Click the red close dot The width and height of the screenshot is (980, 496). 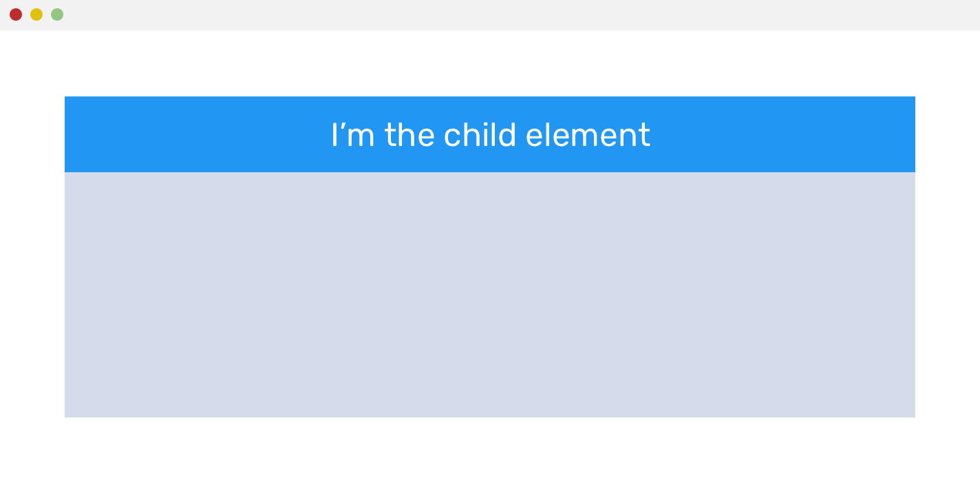(16, 14)
